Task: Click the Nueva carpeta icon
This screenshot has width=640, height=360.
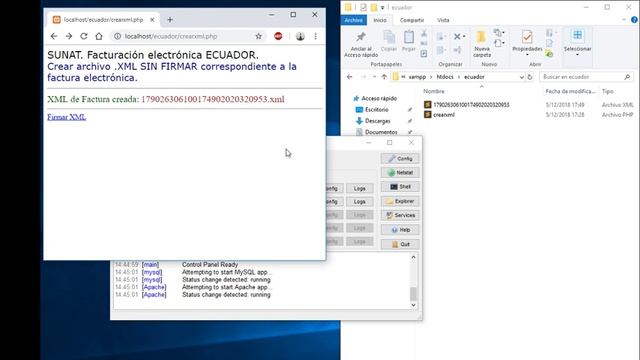Action: coord(482,38)
